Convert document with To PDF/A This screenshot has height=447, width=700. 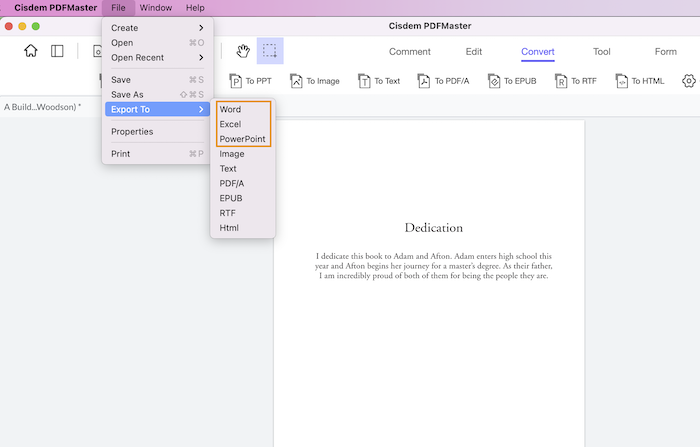point(443,81)
